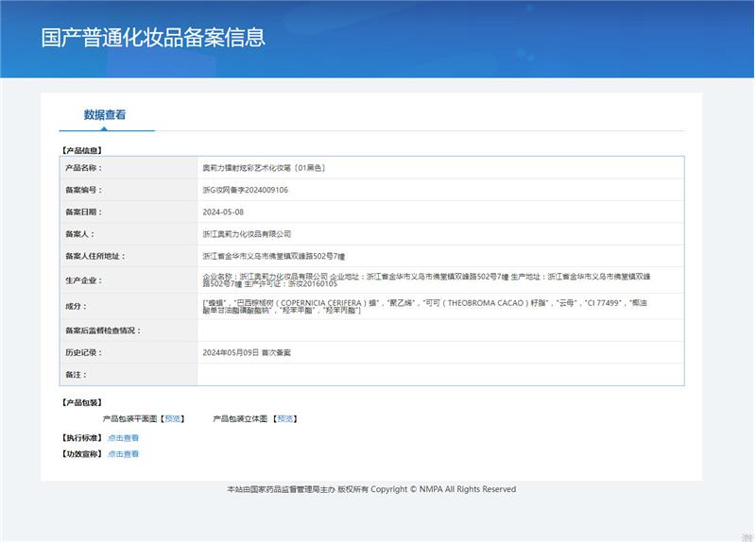756x542 pixels.
Task: Click the 产品名称 value ending in 〔01黑色〕
Action: (x=265, y=168)
